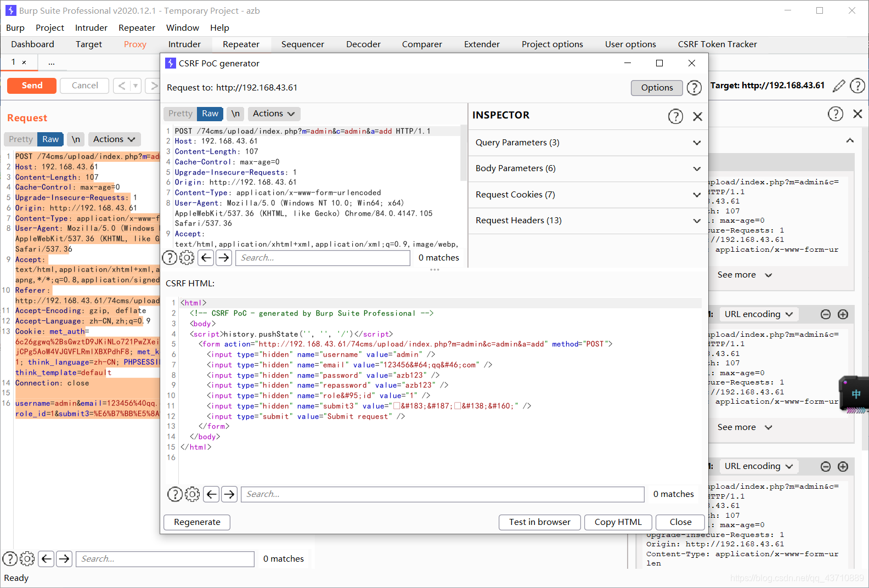
Task: Expand Request Cookies (7) section
Action: click(x=588, y=195)
